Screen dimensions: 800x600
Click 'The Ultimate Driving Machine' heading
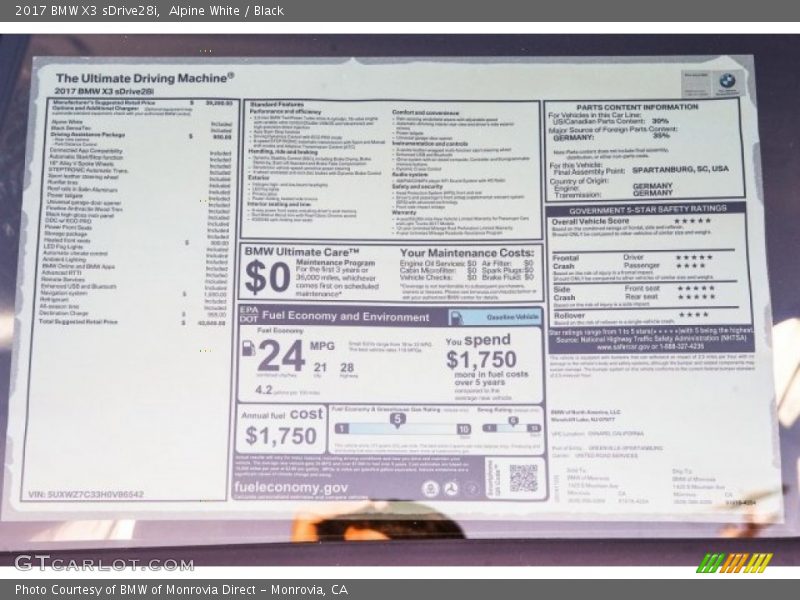click(x=145, y=78)
